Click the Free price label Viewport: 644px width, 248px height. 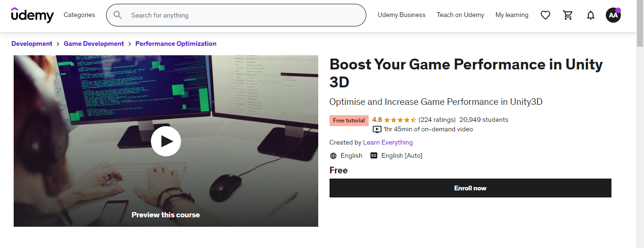tap(339, 171)
